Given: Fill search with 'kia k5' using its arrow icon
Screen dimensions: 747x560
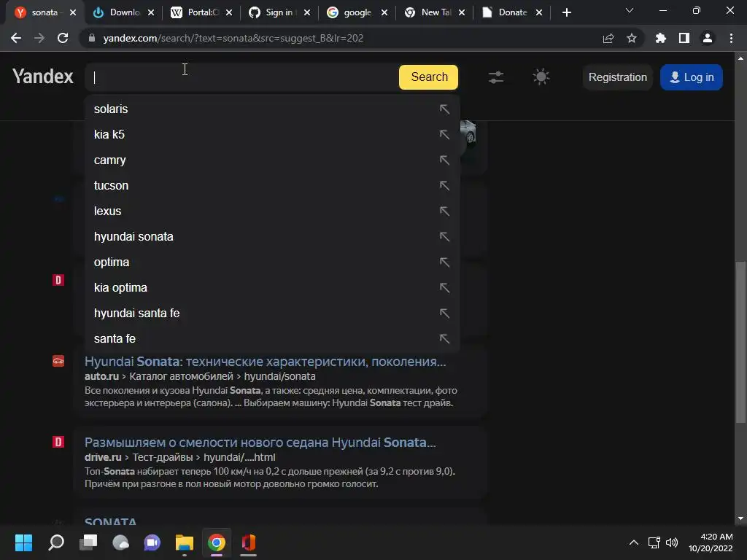Looking at the screenshot, I should (x=444, y=135).
